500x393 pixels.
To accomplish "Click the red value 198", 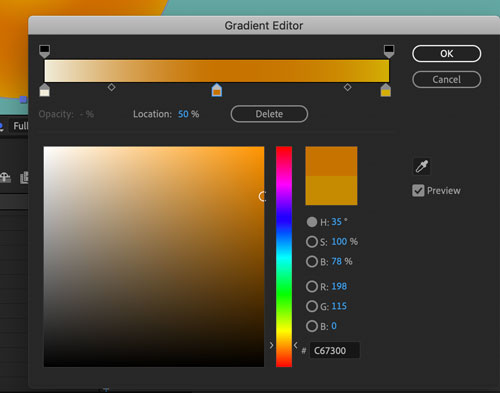I will pyautogui.click(x=339, y=286).
